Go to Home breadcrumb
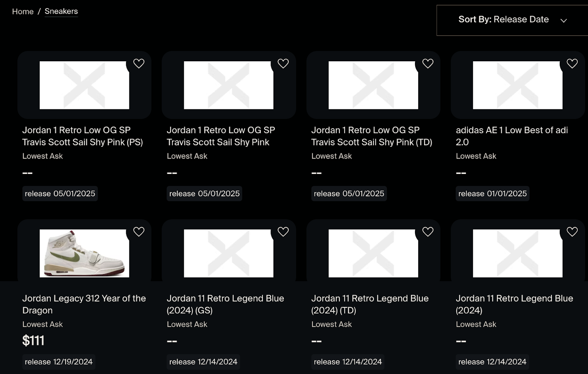 pos(23,11)
